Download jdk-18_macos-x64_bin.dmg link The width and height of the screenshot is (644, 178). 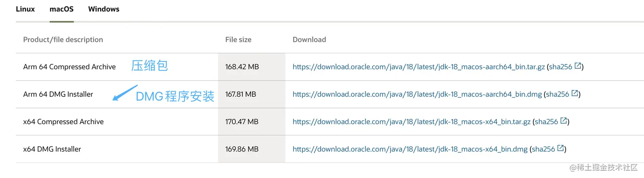point(410,149)
